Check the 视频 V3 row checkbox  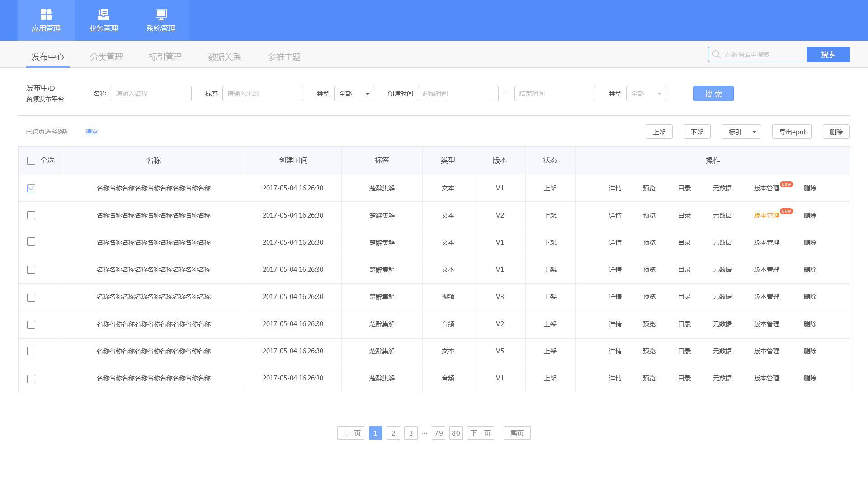coord(31,298)
